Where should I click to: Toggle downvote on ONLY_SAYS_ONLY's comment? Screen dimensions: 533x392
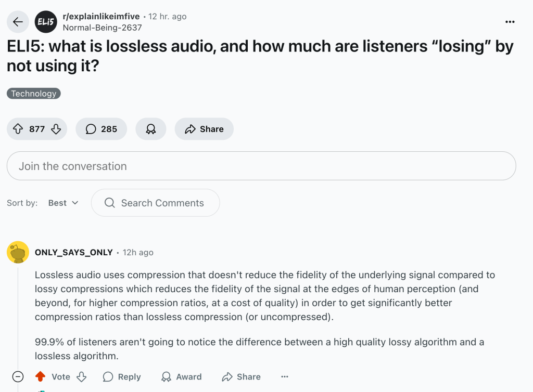pyautogui.click(x=81, y=377)
